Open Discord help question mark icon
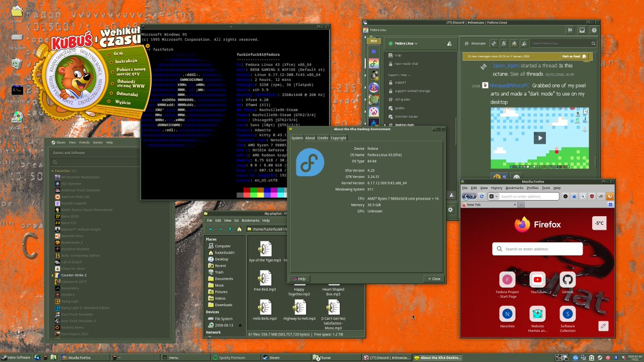This screenshot has height=362, width=644. pos(594,30)
